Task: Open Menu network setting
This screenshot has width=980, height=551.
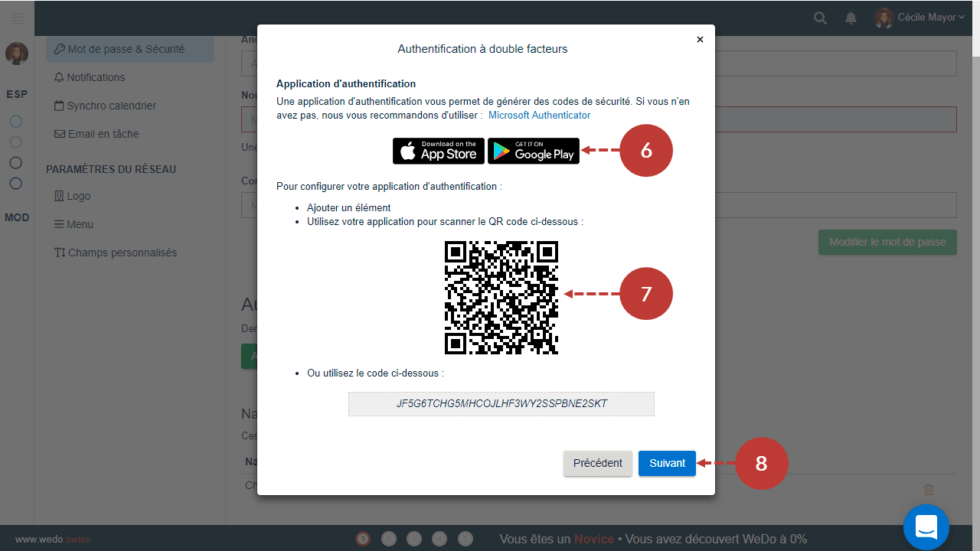Action: pyautogui.click(x=73, y=224)
